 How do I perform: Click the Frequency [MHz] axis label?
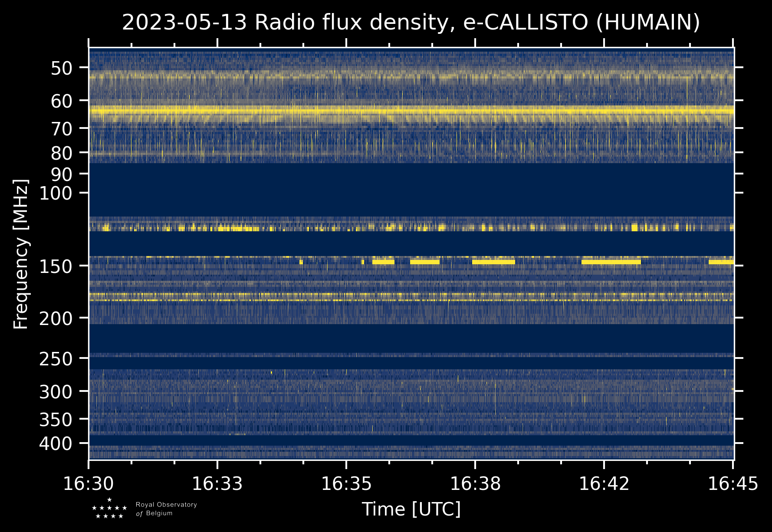pyautogui.click(x=21, y=254)
